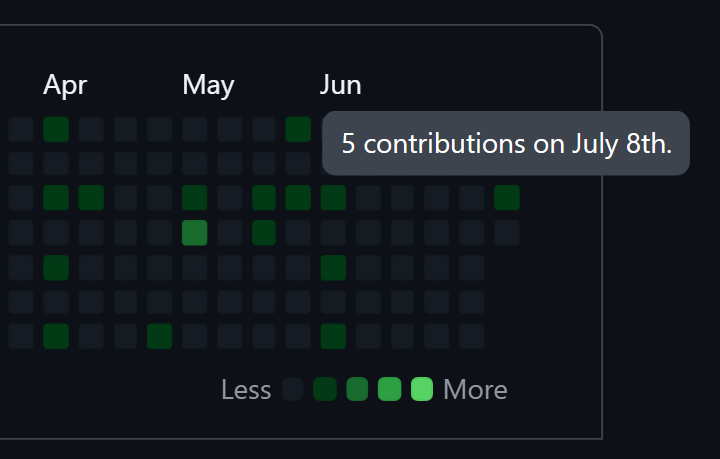720x459 pixels.
Task: Click the Jun month label
Action: click(340, 85)
